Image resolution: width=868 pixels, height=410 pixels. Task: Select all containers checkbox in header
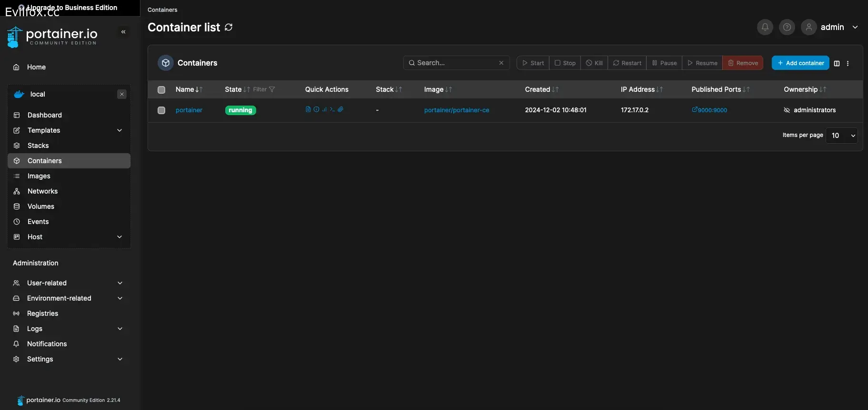click(x=161, y=90)
